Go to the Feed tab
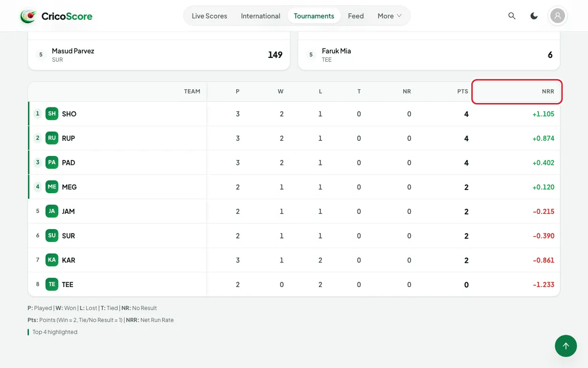The image size is (588, 368). [356, 16]
